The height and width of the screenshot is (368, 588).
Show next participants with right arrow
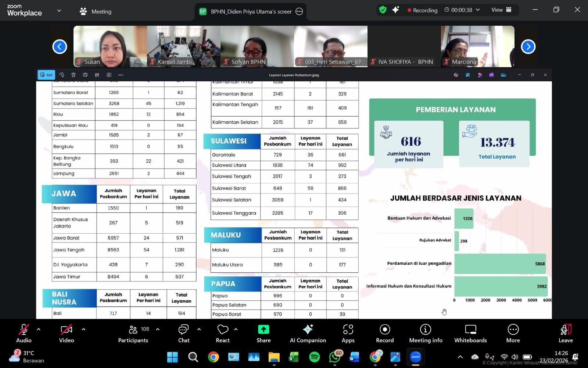click(x=528, y=47)
